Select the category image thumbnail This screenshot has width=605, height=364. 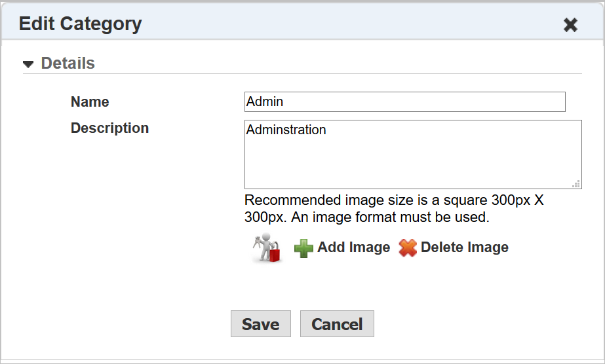click(267, 248)
